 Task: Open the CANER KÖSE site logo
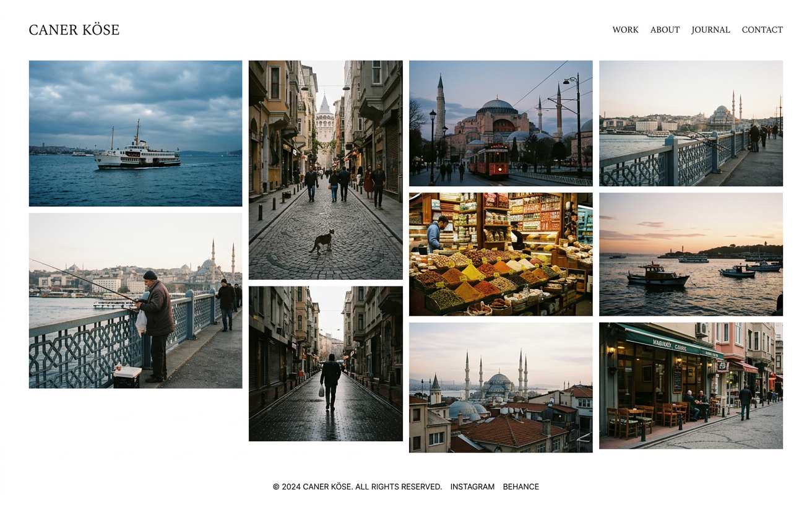[74, 30]
